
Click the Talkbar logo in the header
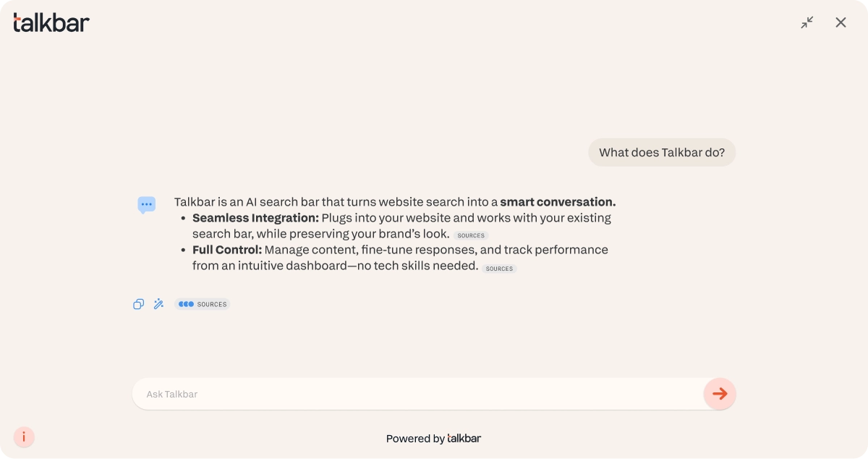pos(50,22)
